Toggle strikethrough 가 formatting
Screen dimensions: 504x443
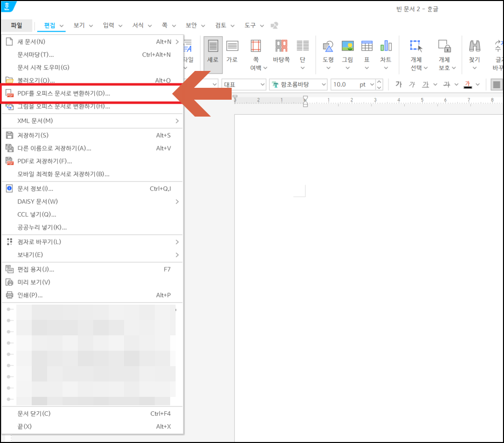(447, 84)
